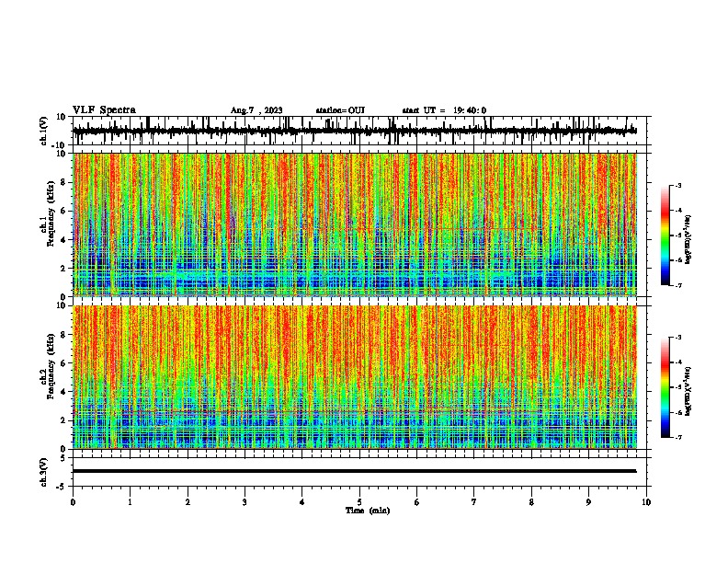
Task: Click time axis tick label "2"
Action: tap(188, 502)
